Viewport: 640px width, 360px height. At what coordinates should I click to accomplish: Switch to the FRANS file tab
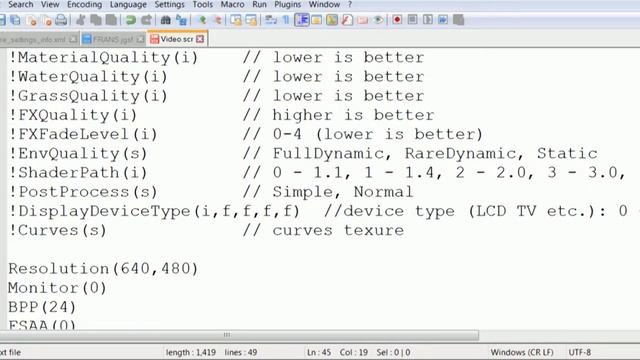pos(113,39)
